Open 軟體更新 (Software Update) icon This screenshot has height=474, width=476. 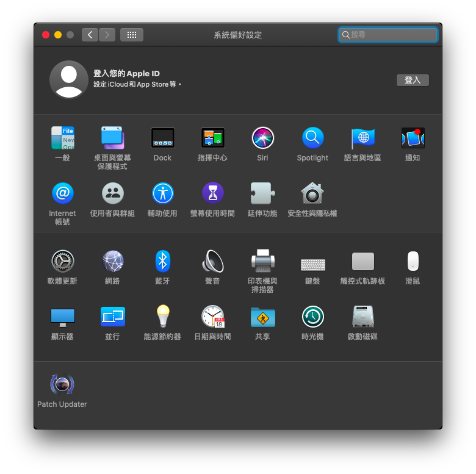tap(63, 262)
